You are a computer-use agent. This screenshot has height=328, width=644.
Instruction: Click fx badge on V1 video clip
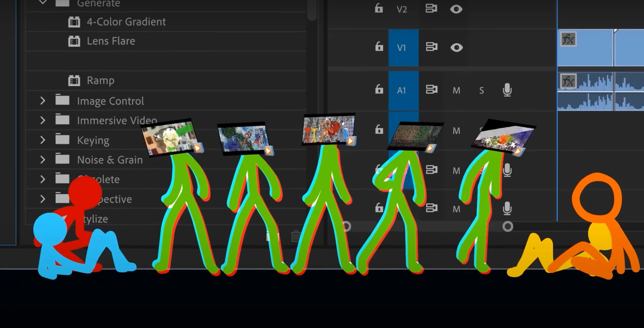point(568,39)
